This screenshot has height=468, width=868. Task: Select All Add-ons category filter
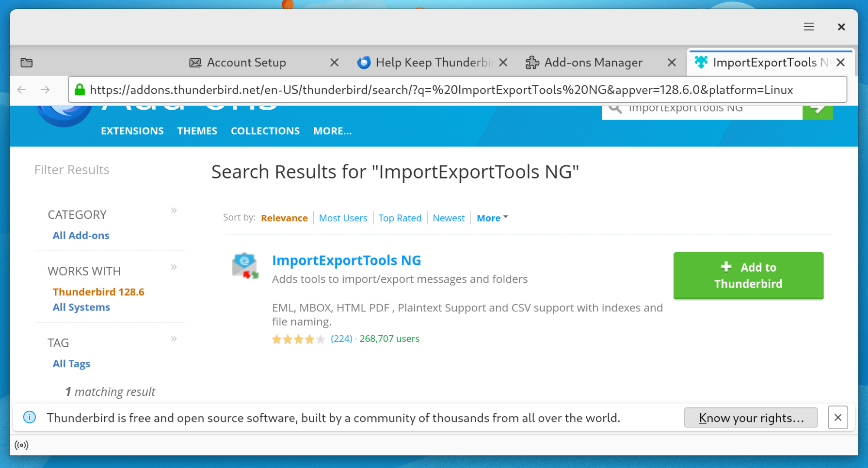tap(81, 236)
